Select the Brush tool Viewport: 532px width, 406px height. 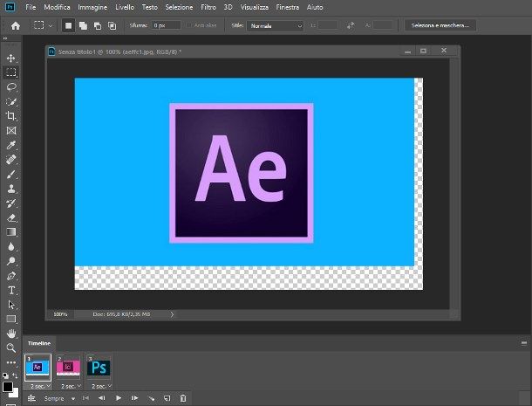pos(10,175)
